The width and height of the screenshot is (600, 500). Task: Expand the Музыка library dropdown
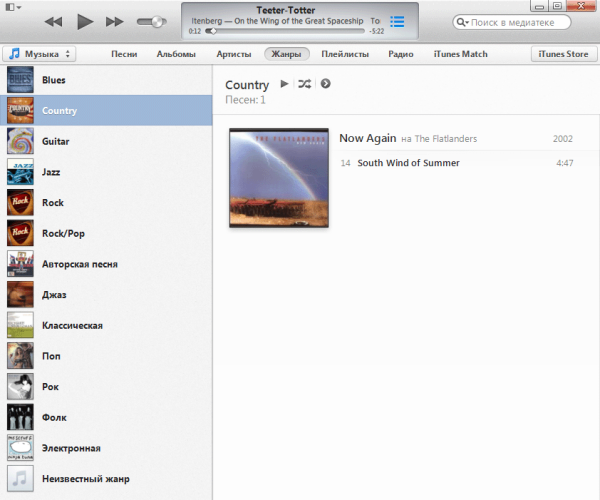click(39, 54)
